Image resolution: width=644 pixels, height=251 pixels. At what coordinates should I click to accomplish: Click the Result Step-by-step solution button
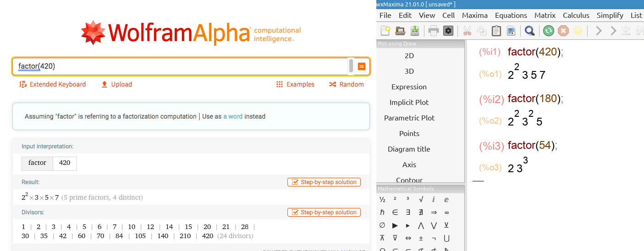click(324, 182)
